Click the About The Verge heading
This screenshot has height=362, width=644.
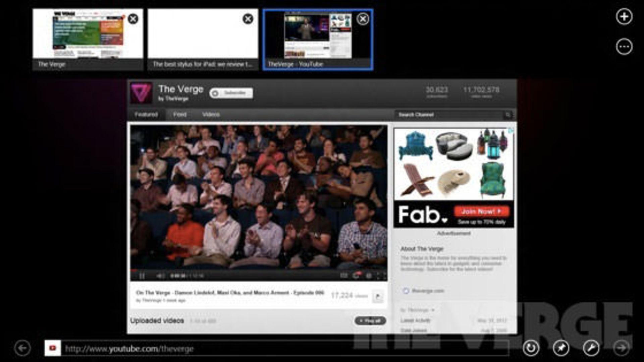pyautogui.click(x=422, y=249)
